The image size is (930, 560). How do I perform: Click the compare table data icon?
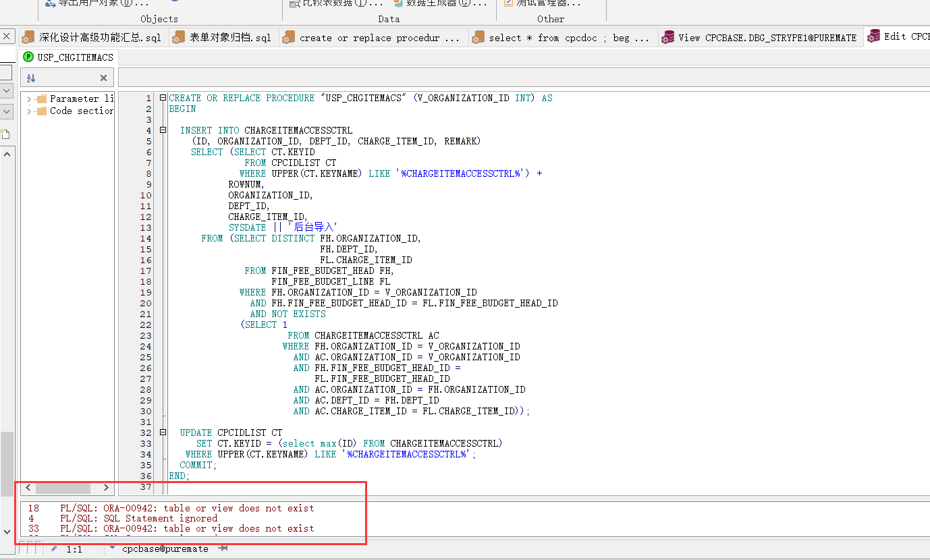coord(294,3)
